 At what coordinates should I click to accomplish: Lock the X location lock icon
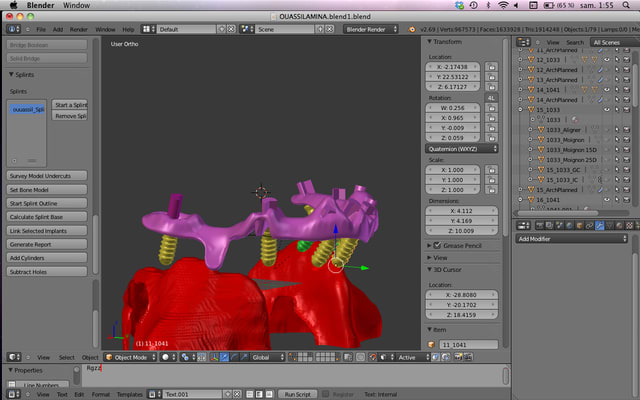pos(492,67)
